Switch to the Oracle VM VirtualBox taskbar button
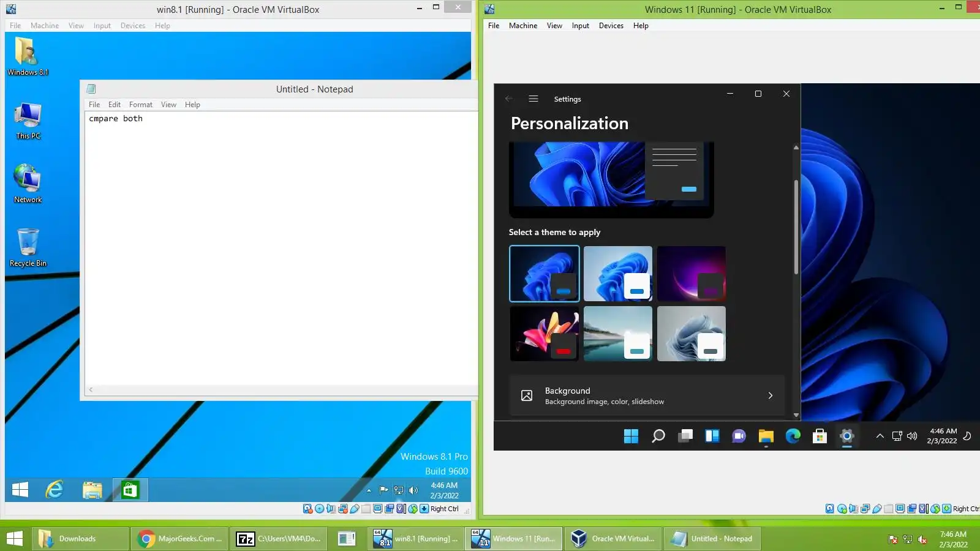This screenshot has width=980, height=551. coord(614,539)
